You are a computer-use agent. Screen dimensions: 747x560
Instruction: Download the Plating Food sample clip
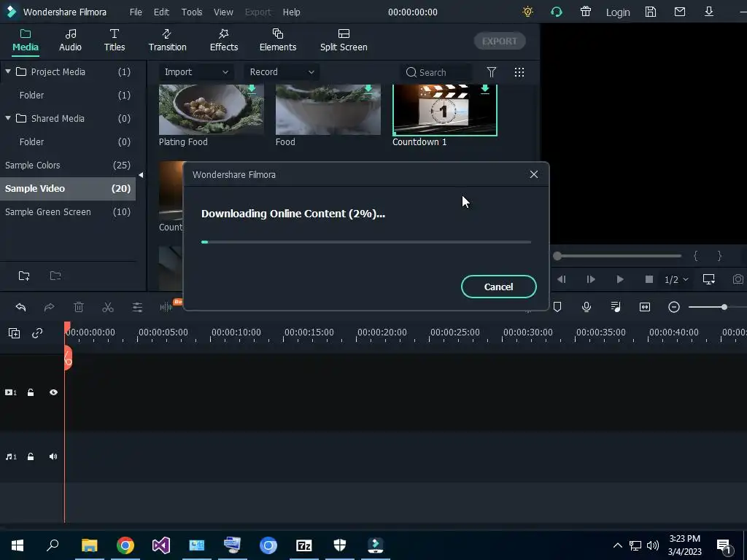[x=252, y=89]
